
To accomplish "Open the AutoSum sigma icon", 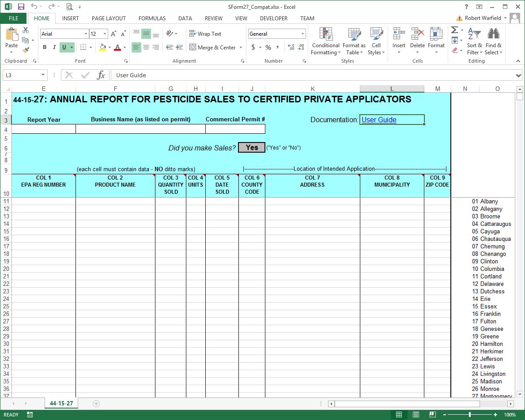I will (x=454, y=30).
